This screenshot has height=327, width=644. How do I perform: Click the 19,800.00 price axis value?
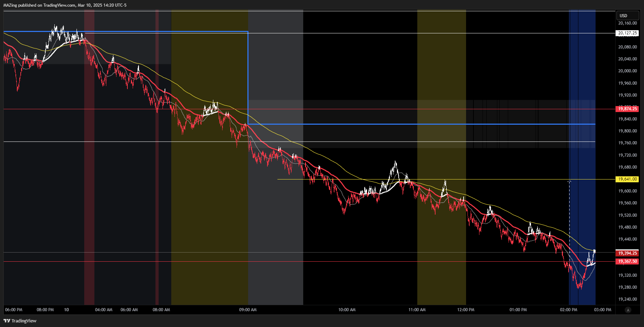point(628,131)
